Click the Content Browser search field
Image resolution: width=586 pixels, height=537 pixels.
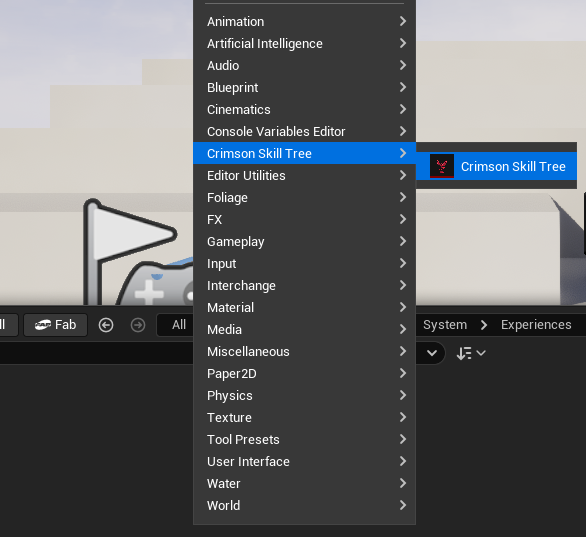(96, 353)
